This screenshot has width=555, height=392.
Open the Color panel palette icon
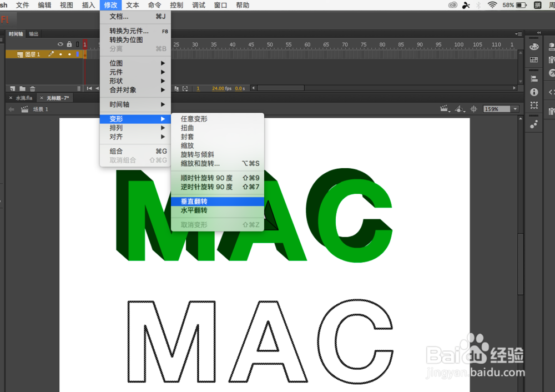pos(534,47)
